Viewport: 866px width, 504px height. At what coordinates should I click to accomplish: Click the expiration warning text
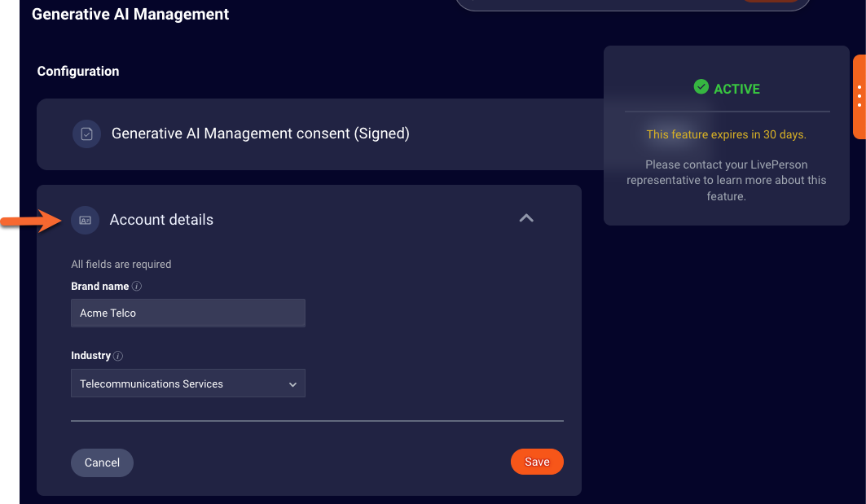pyautogui.click(x=726, y=134)
